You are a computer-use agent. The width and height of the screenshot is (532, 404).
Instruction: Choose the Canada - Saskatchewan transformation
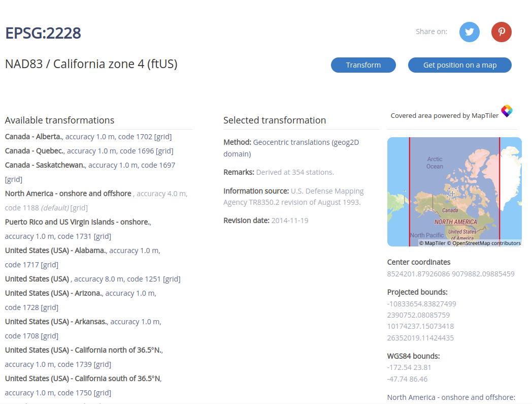[45, 165]
